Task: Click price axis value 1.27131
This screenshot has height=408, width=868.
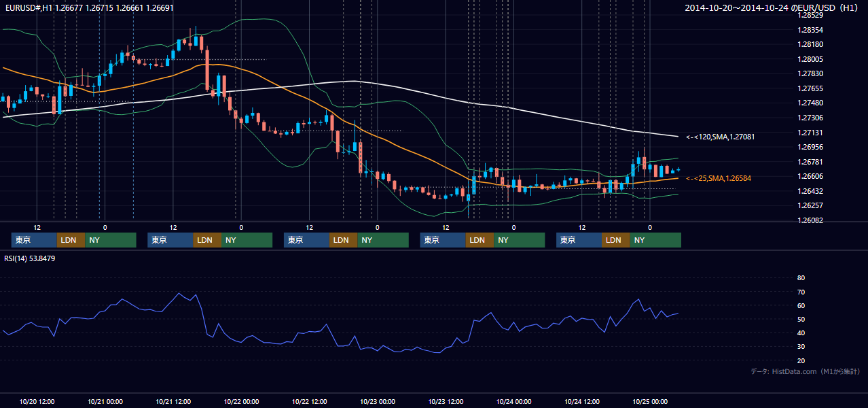Action: tap(810, 133)
